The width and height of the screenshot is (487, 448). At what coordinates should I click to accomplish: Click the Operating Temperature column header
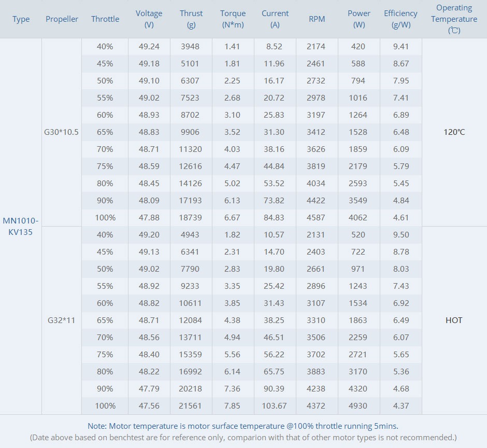(454, 19)
